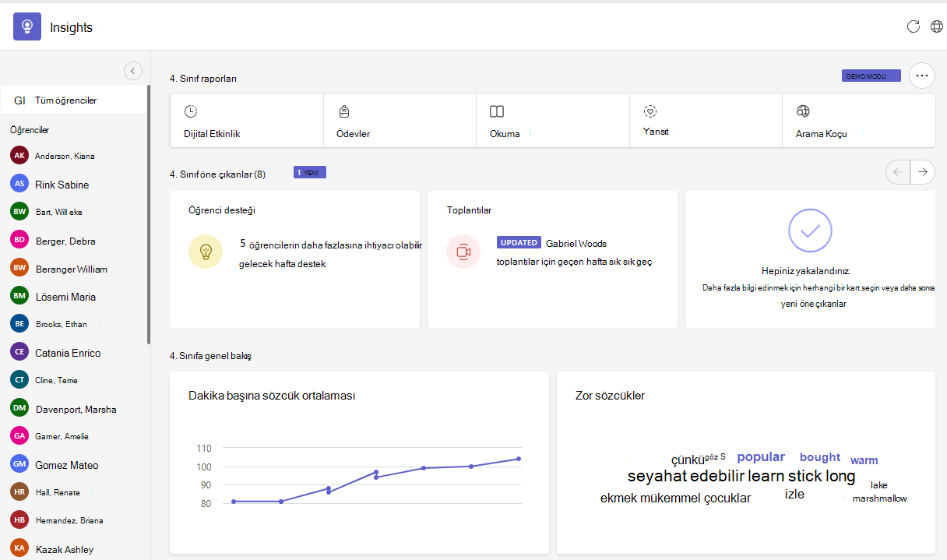The width and height of the screenshot is (947, 560).
Task: Select student Berger, Debra
Action: 74,241
